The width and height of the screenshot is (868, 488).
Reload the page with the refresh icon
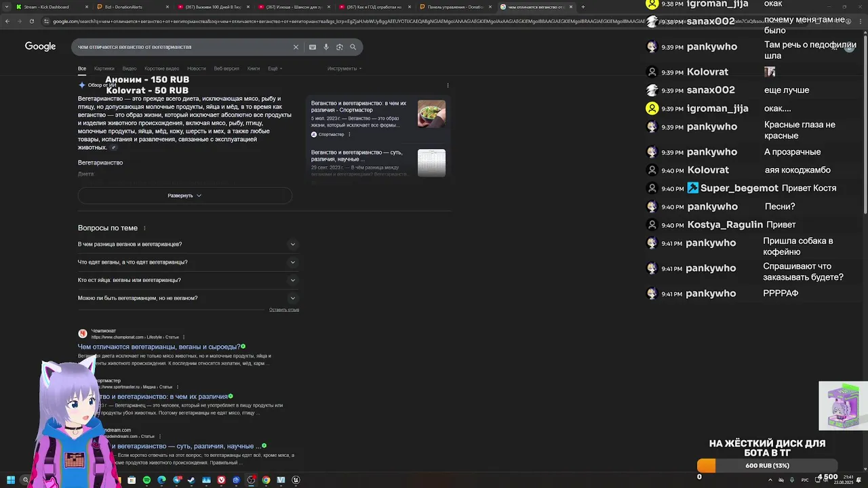point(31,21)
